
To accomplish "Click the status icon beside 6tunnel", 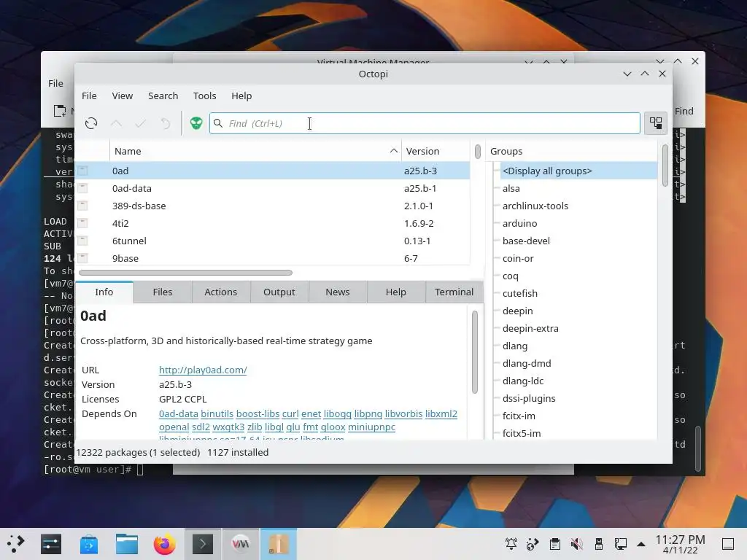I will (82, 241).
